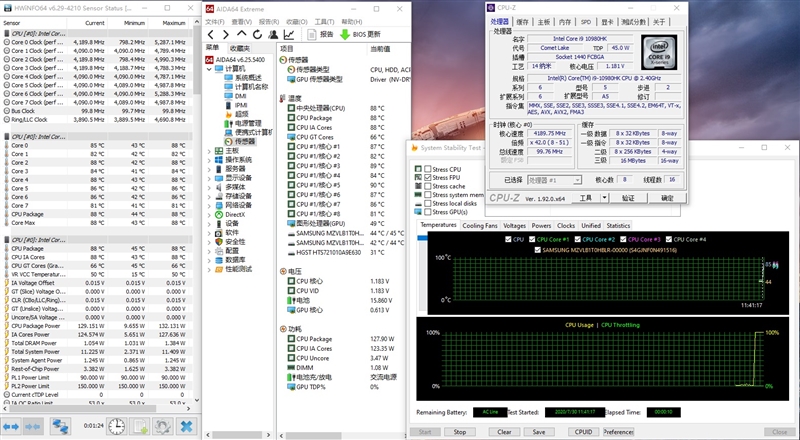The width and height of the screenshot is (800, 440).
Task: Switch to Statistics tab
Action: [618, 226]
